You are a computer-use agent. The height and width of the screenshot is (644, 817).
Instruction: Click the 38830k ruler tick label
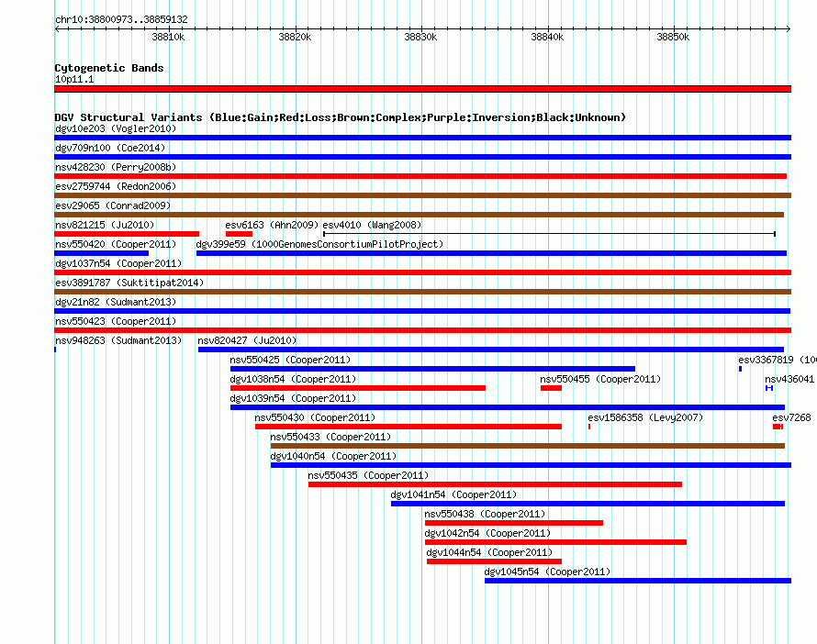(x=420, y=37)
